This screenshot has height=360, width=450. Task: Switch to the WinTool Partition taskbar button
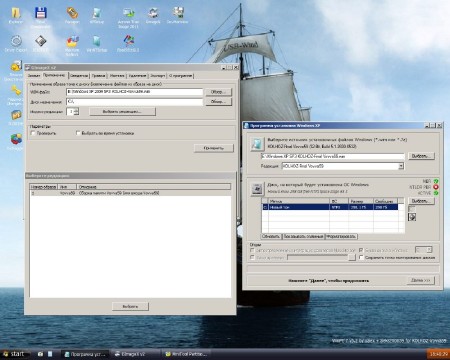187,354
